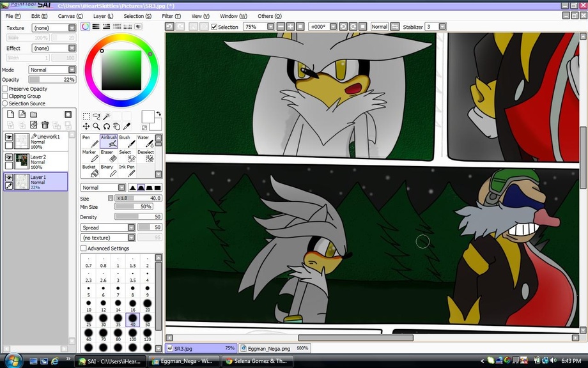Select the Binary pen tool
Viewport: 588px width, 368px height.
(x=109, y=171)
